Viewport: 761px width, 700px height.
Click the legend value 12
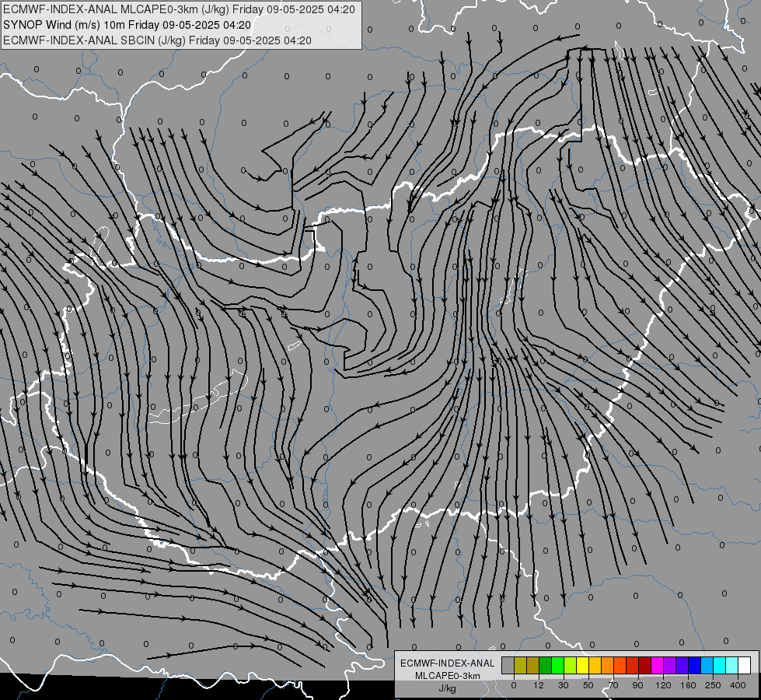(539, 685)
